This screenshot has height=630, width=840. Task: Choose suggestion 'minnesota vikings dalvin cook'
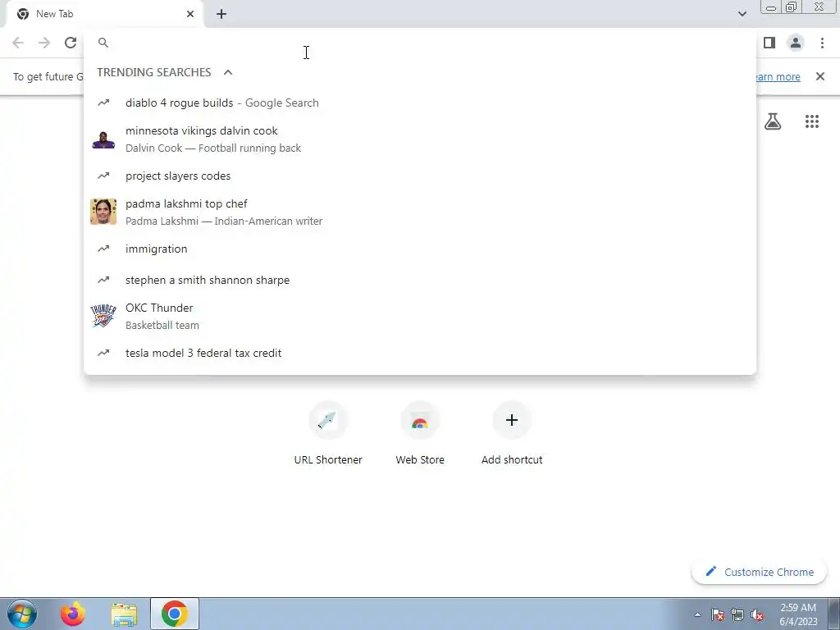(x=420, y=139)
